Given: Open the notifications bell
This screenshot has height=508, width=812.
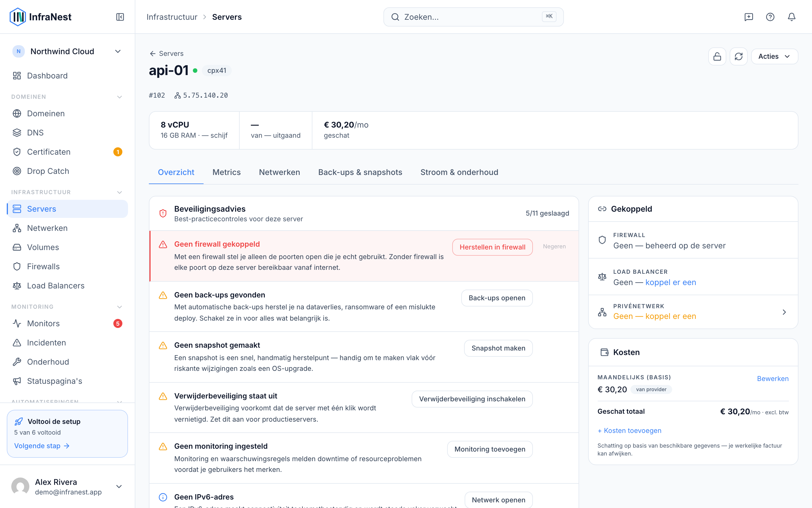Looking at the screenshot, I should click(x=791, y=17).
